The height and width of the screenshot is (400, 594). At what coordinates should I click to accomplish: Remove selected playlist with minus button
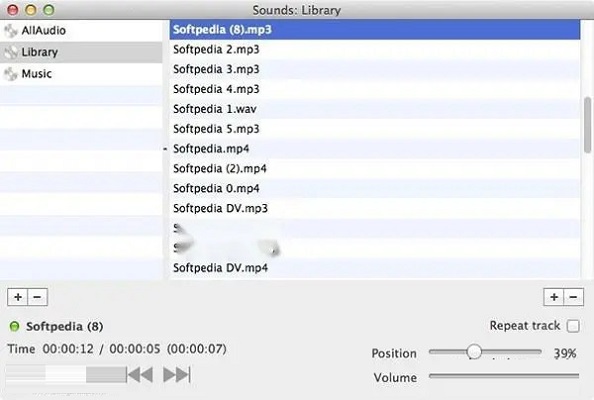pyautogui.click(x=38, y=297)
